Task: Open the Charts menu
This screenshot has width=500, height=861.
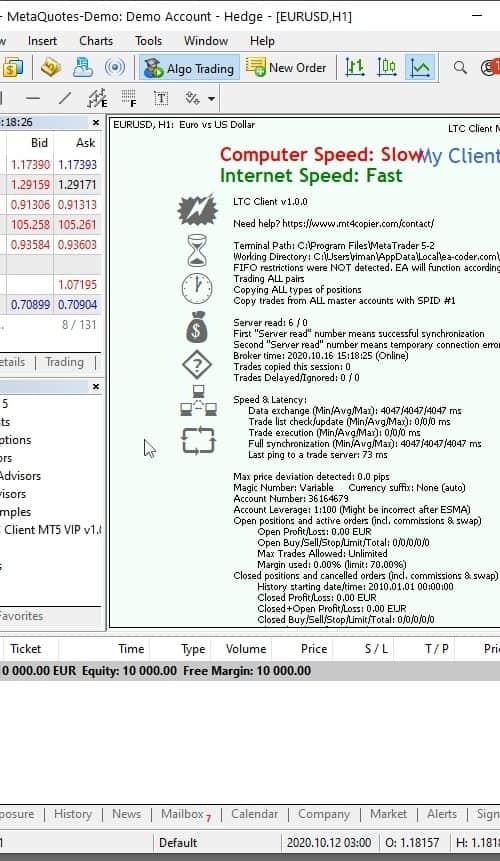Action: tap(96, 41)
